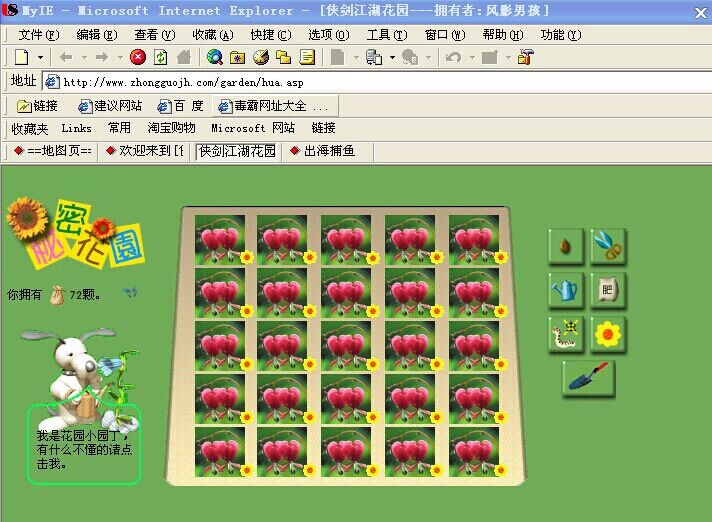712x522 pixels.
Task: Open the 编辑(E) menu
Action: point(97,35)
